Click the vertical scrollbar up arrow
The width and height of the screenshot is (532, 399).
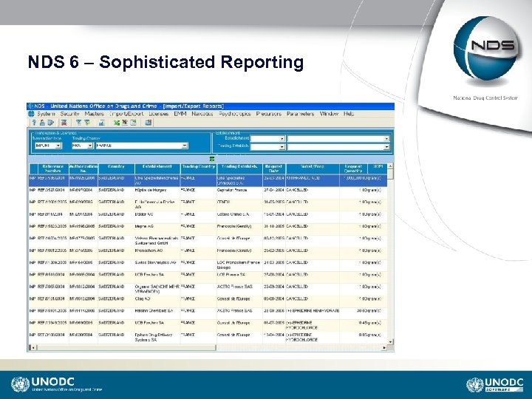pos(391,166)
